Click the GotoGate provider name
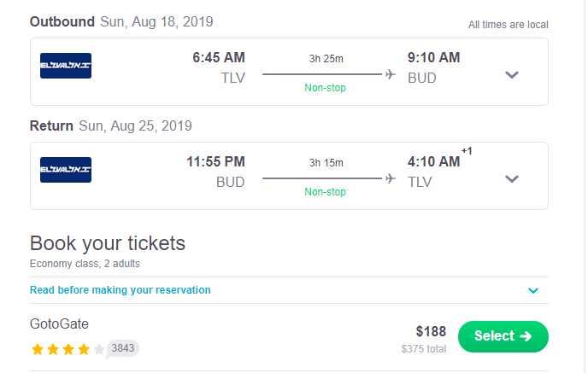 pyautogui.click(x=59, y=323)
